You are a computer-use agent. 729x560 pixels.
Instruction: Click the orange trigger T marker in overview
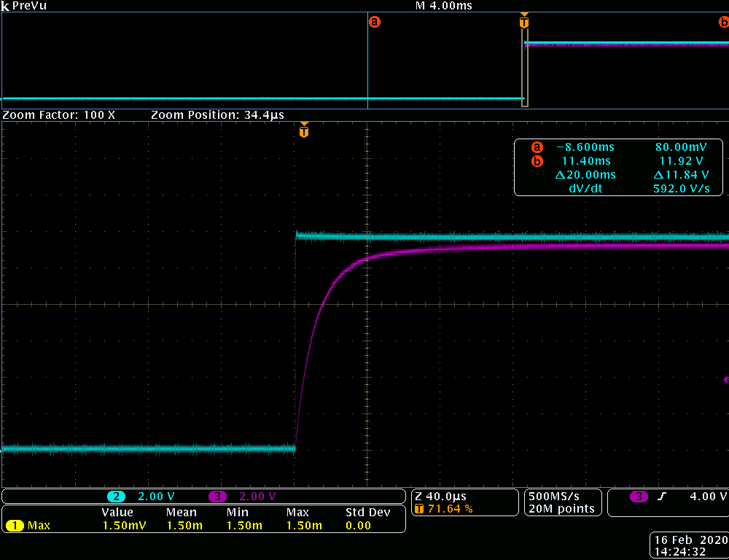pyautogui.click(x=523, y=22)
